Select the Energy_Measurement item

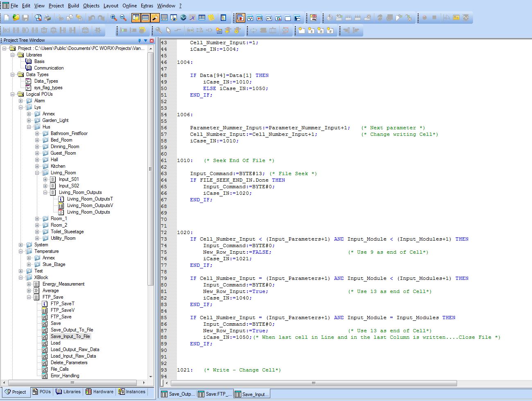63,284
